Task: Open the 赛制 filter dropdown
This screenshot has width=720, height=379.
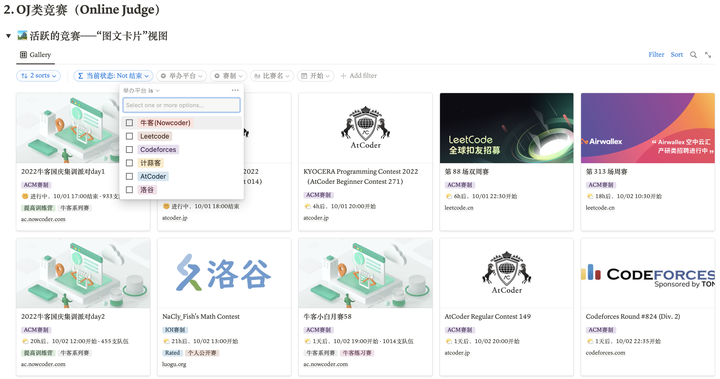Action: click(x=228, y=76)
